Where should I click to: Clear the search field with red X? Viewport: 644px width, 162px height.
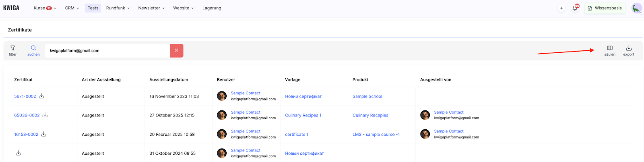coord(176,50)
